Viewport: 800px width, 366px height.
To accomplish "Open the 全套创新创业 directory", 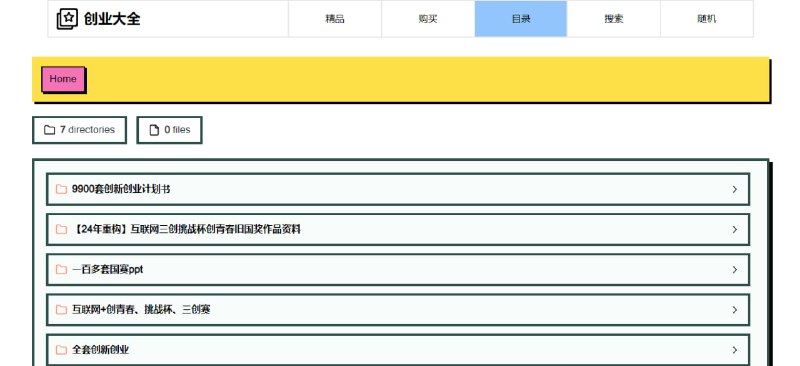I will point(398,350).
